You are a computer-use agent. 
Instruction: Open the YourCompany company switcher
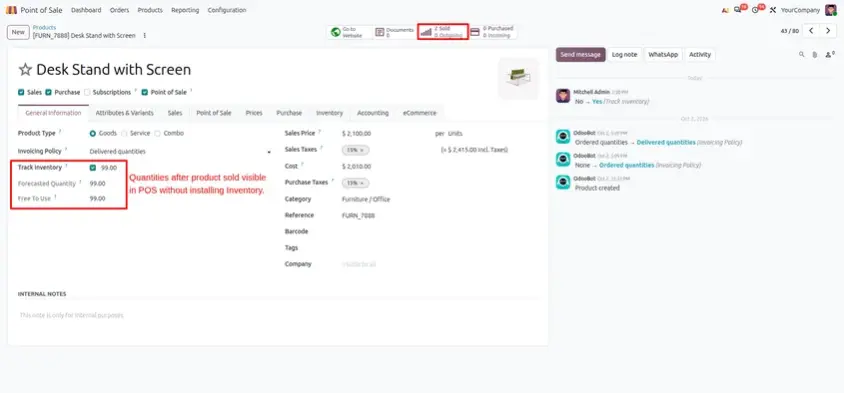coord(800,10)
